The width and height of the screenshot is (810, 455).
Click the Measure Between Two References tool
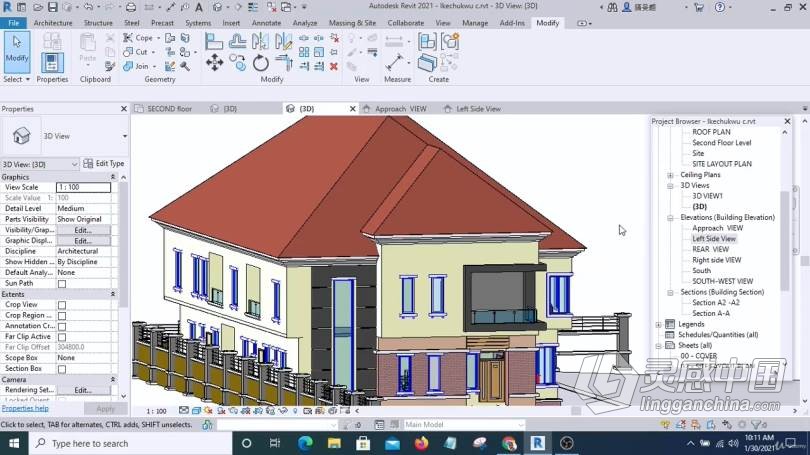tap(395, 63)
